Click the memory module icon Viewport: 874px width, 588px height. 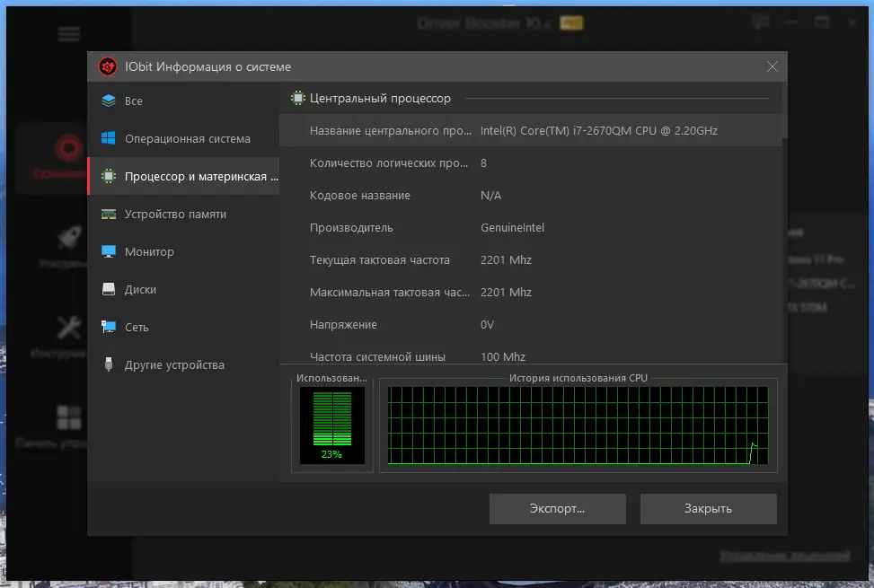click(x=109, y=215)
